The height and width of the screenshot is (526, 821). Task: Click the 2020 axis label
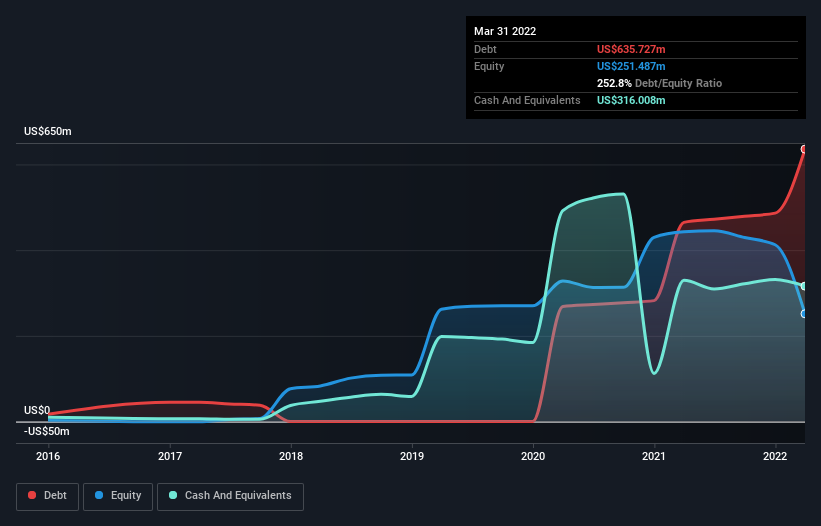533,456
